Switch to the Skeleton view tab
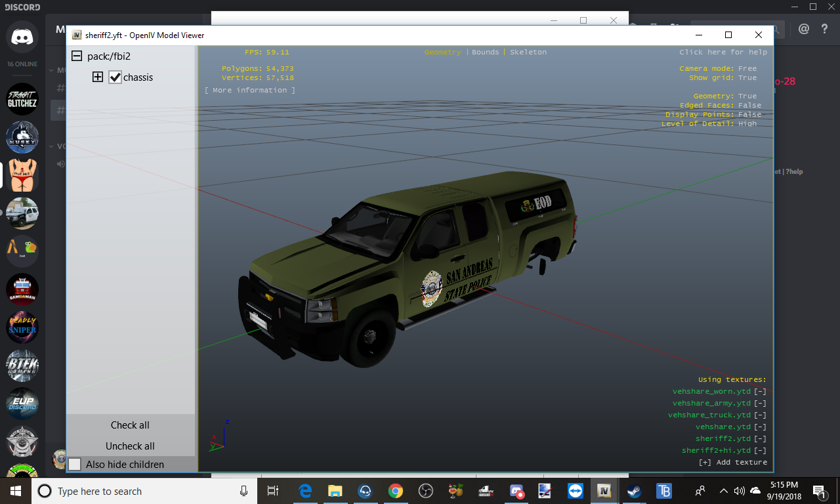The width and height of the screenshot is (840, 504). 528,52
